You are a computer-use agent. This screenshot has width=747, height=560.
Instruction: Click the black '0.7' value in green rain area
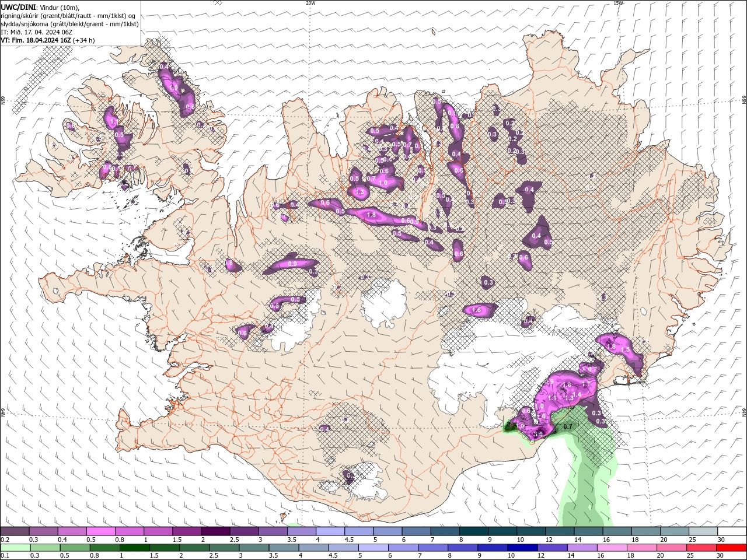tap(568, 427)
